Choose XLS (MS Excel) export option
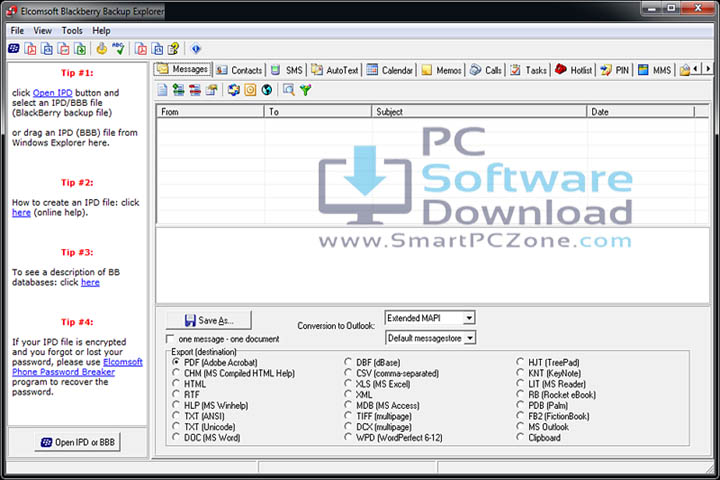Screen dimensions: 720x480 pyautogui.click(x=348, y=384)
